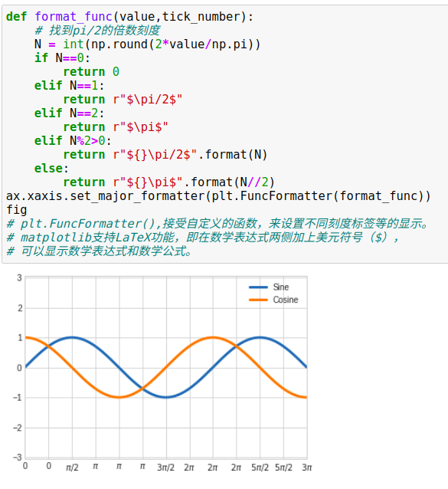Click the x-axis tick label '3π/2'
448x489 pixels.
(165, 468)
